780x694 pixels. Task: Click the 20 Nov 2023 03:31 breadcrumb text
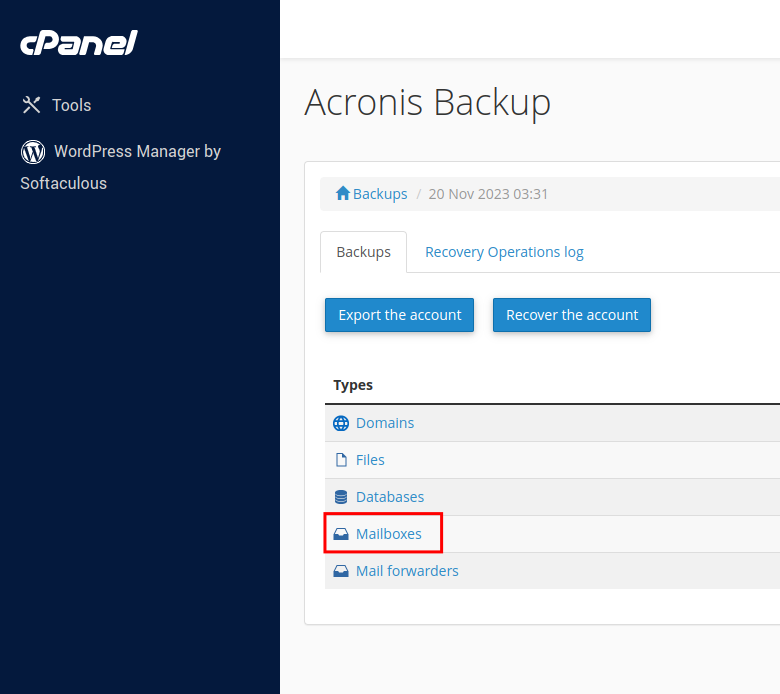[488, 194]
